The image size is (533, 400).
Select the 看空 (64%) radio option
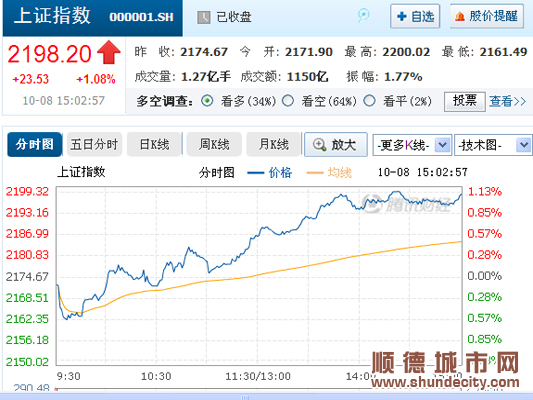pyautogui.click(x=288, y=101)
